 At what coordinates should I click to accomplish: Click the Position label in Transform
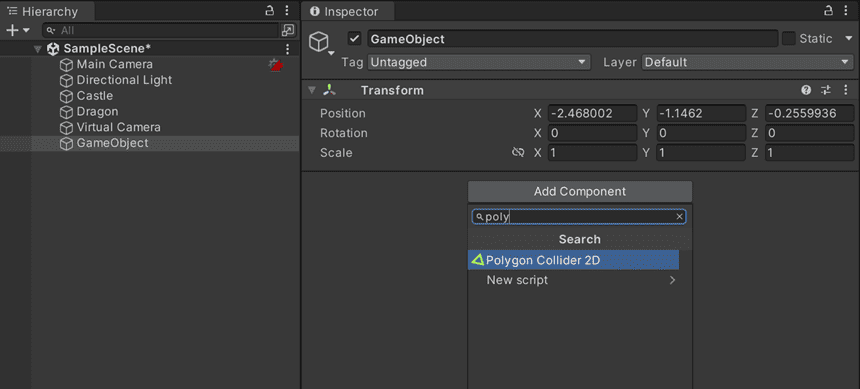343,114
